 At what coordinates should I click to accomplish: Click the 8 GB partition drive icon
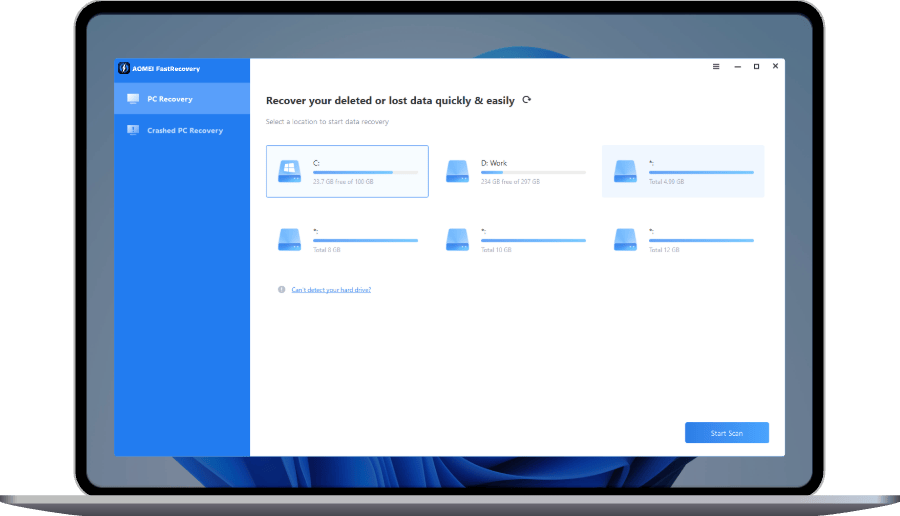(x=291, y=239)
